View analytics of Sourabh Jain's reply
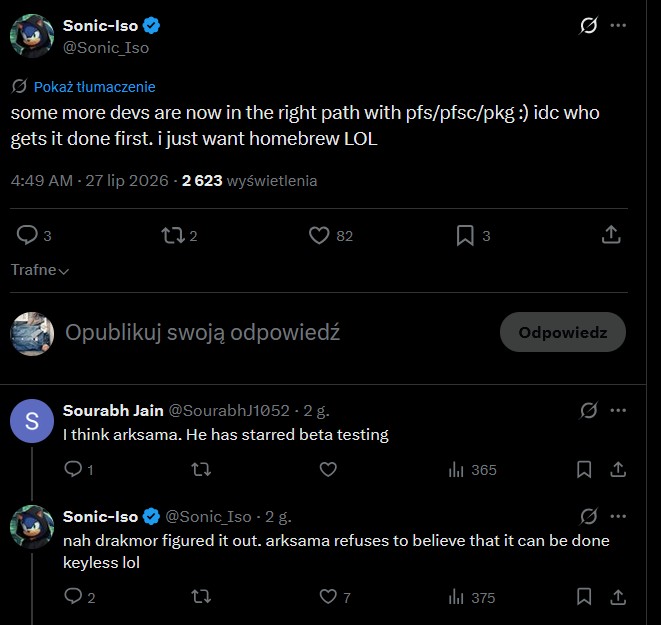Viewport: 661px width, 625px height. click(x=473, y=469)
